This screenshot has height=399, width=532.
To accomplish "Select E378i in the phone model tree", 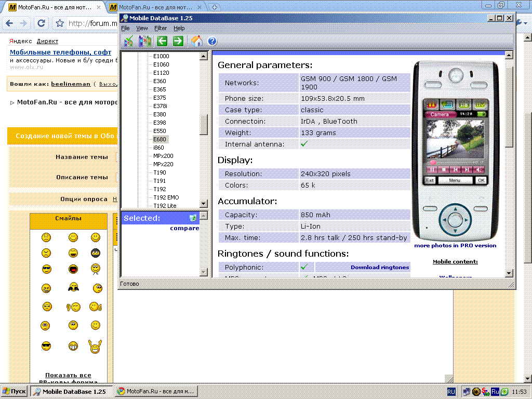I will 160,106.
